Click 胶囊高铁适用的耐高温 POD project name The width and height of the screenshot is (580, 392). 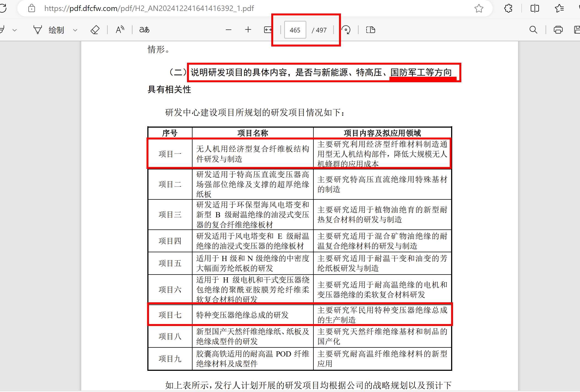253,358
